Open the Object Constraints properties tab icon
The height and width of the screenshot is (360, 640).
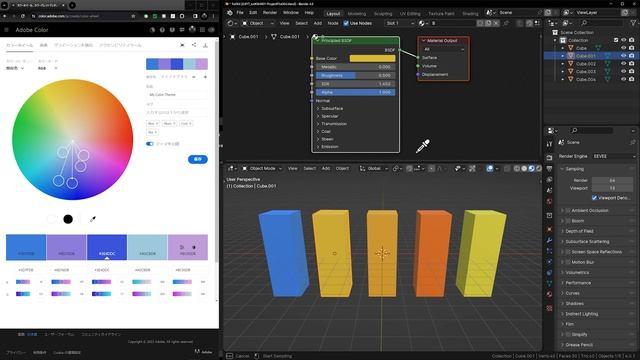549,273
